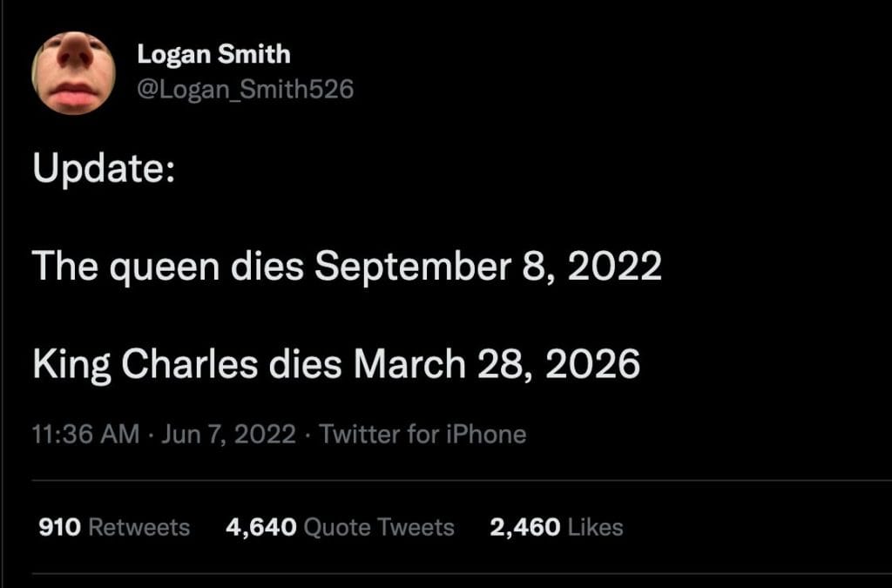Open the Twitter for iPhone source link
The image size is (892, 588).
[422, 434]
